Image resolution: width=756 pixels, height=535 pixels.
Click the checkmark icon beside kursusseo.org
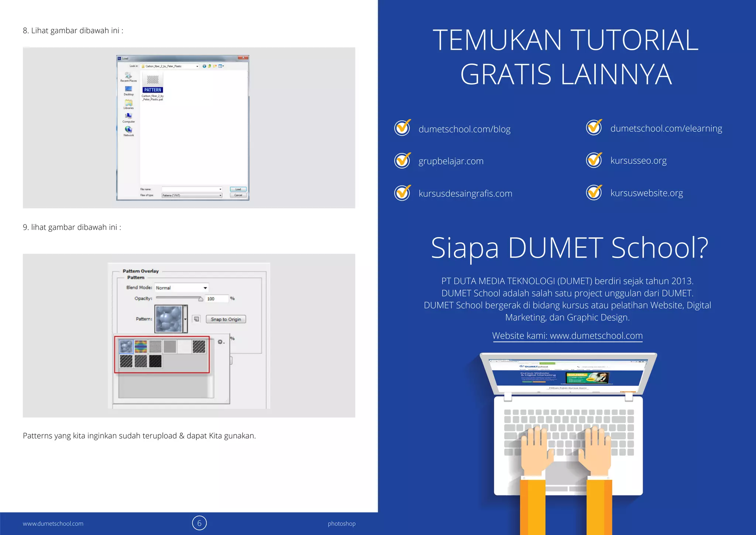click(x=594, y=160)
